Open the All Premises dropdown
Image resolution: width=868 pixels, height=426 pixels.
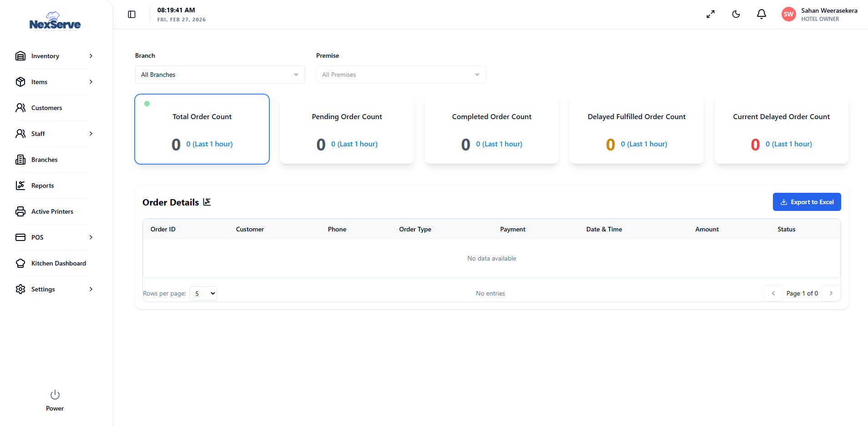pyautogui.click(x=401, y=75)
